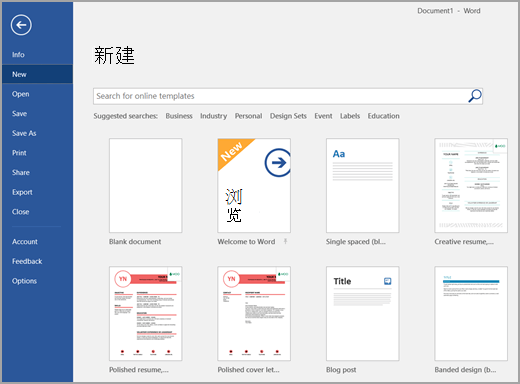This screenshot has height=384, width=520.
Task: Choose Save from the backstage menu
Action: (19, 114)
